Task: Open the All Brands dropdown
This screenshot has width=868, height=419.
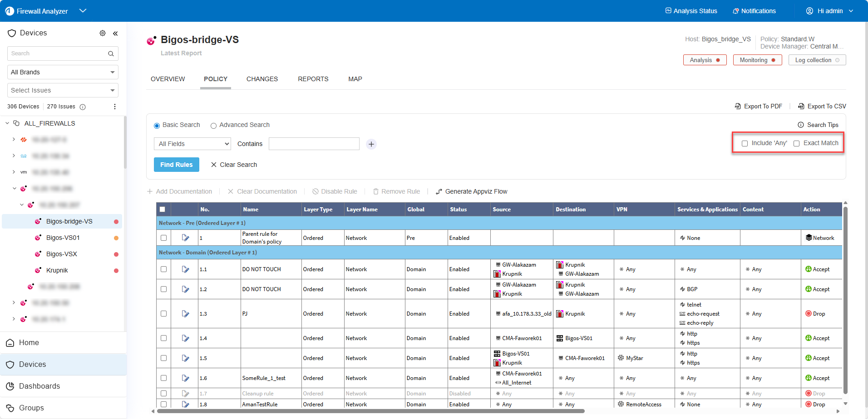Action: pyautogui.click(x=63, y=72)
